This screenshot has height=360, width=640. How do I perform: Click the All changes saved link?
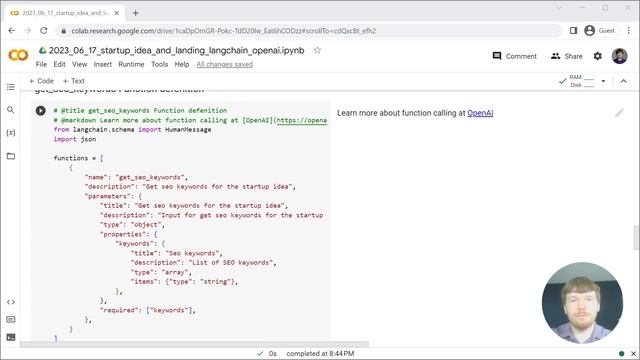(224, 64)
